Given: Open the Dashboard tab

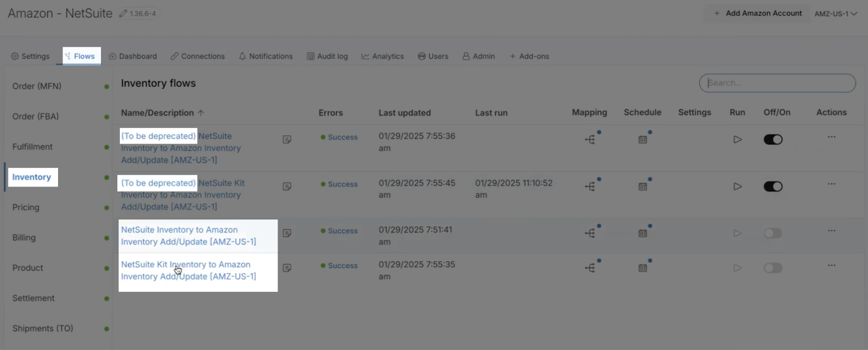Looking at the screenshot, I should [133, 56].
